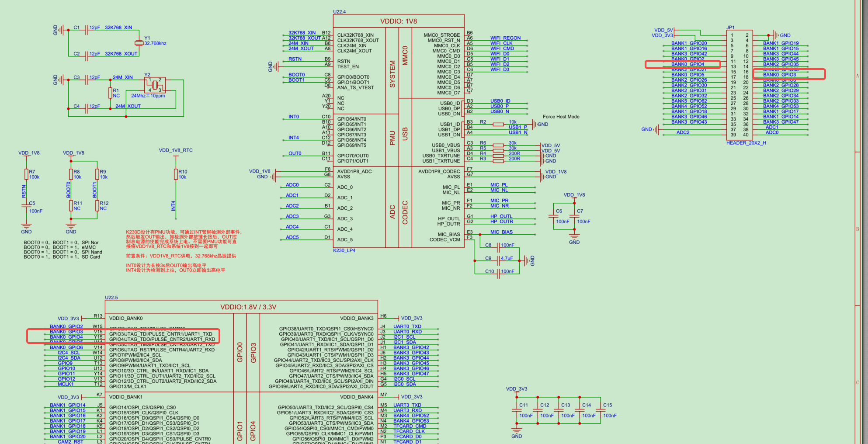The width and height of the screenshot is (868, 444).
Task: Click the VDDIO:1.8V / 3.3V block title
Action: pyautogui.click(x=248, y=307)
